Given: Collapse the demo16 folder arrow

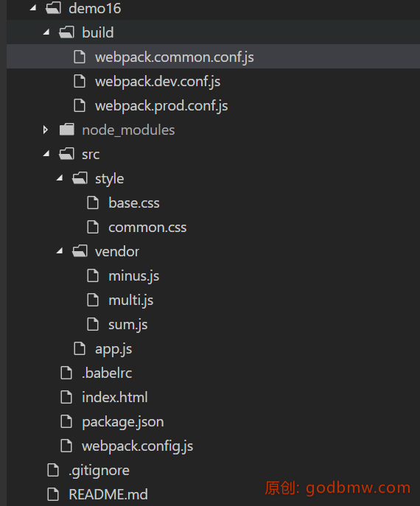Looking at the screenshot, I should click(x=33, y=8).
